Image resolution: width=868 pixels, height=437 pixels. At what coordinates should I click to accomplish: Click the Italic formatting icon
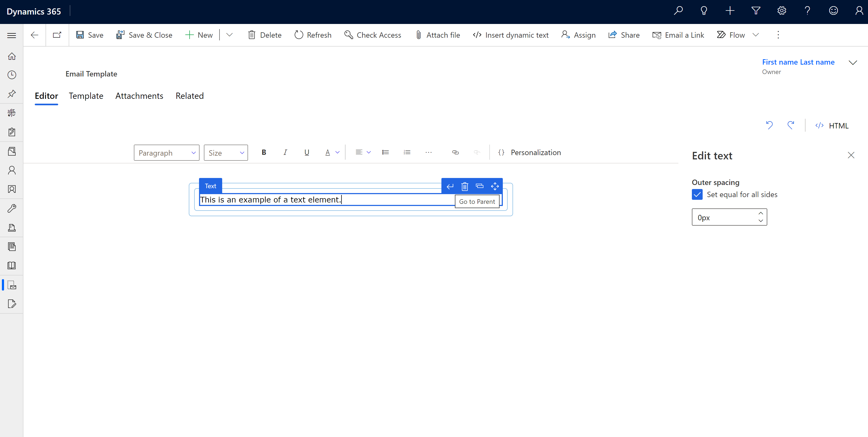[285, 152]
